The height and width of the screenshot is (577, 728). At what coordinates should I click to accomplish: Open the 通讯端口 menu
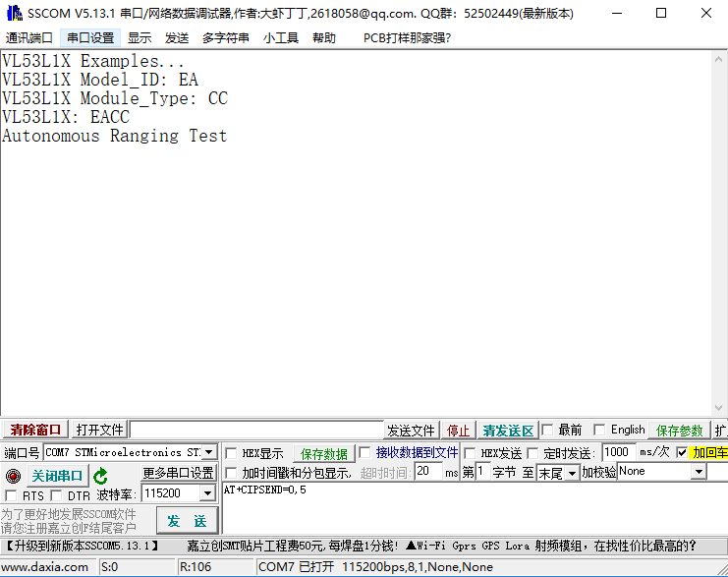click(29, 37)
